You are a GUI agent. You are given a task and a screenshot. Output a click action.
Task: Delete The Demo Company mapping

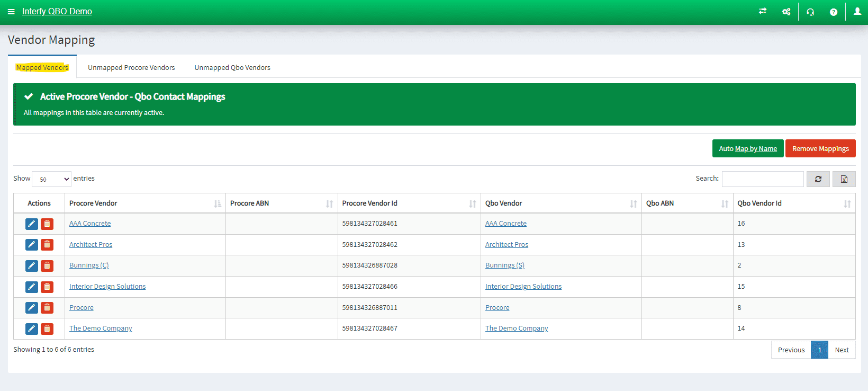(x=47, y=329)
